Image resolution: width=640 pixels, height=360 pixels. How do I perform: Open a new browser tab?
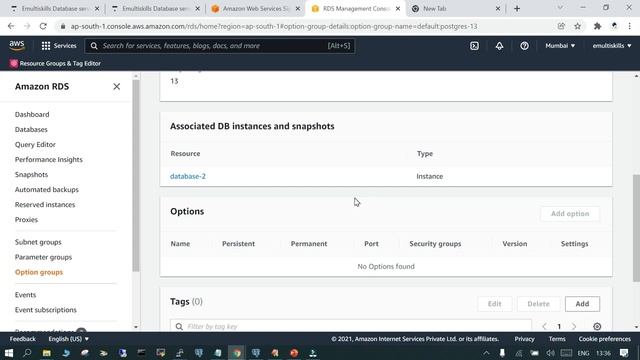pos(517,9)
